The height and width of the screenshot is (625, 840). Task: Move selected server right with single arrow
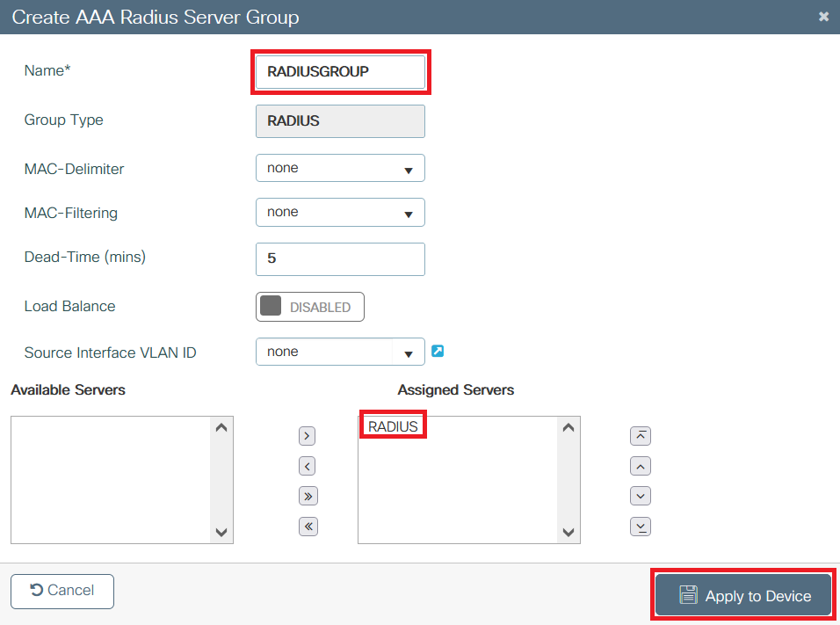tap(307, 435)
